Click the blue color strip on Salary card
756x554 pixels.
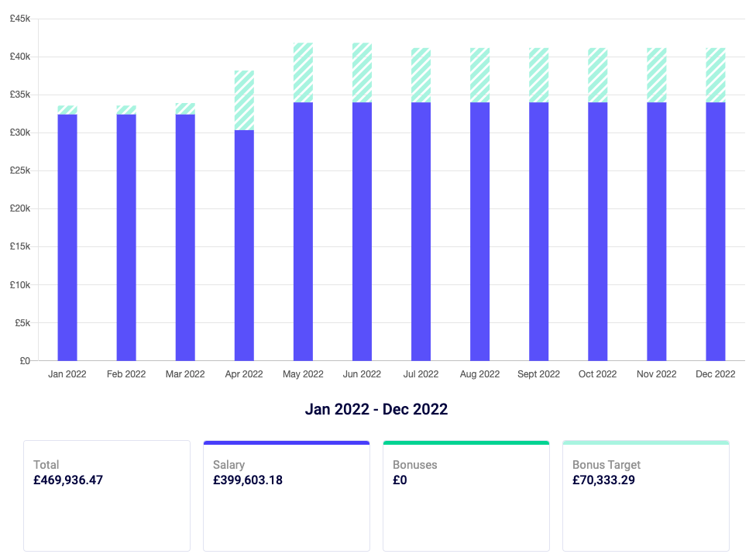click(x=286, y=442)
